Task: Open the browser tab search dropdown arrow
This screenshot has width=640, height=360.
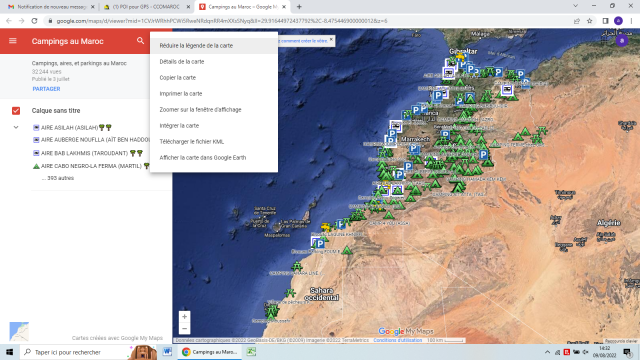Action: click(x=575, y=6)
